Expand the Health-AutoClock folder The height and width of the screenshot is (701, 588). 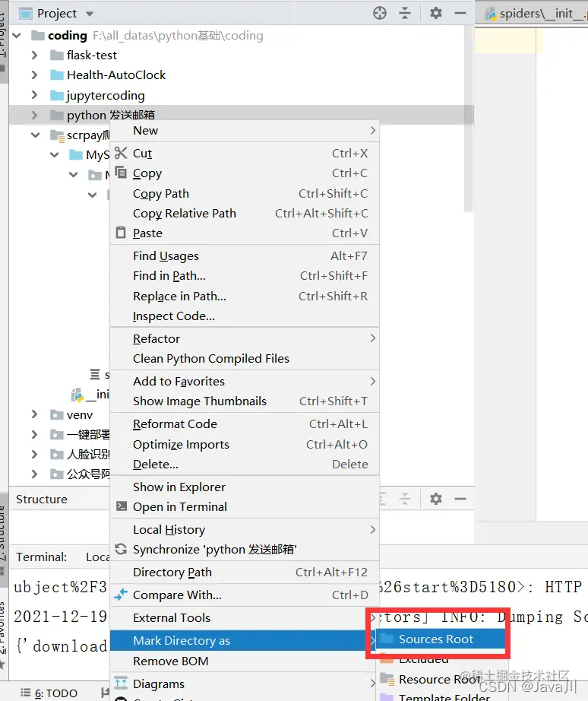[34, 75]
